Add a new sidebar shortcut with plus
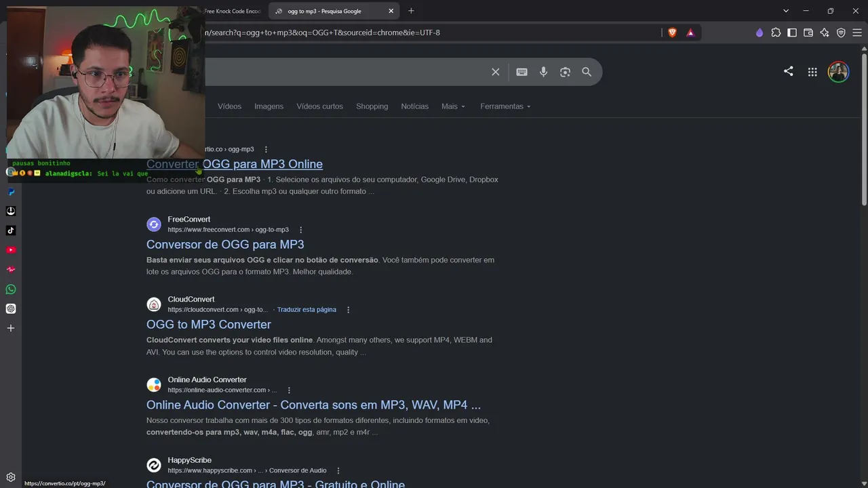 click(x=11, y=328)
